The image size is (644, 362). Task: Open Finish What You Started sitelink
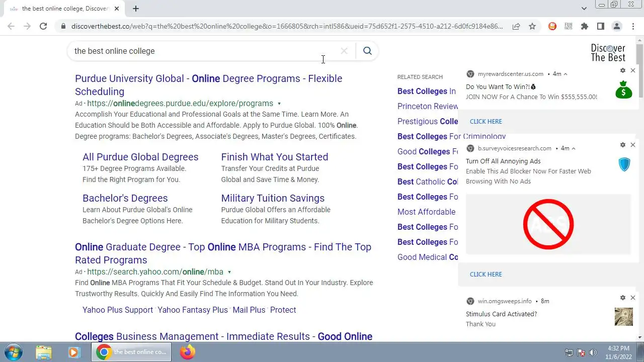pos(275,157)
